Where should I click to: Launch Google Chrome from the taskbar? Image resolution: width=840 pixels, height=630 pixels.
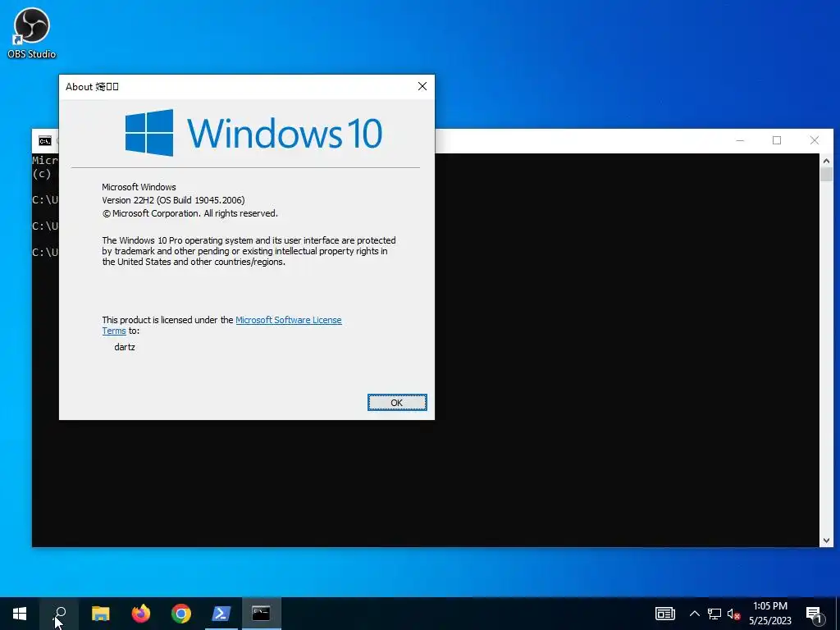(181, 614)
